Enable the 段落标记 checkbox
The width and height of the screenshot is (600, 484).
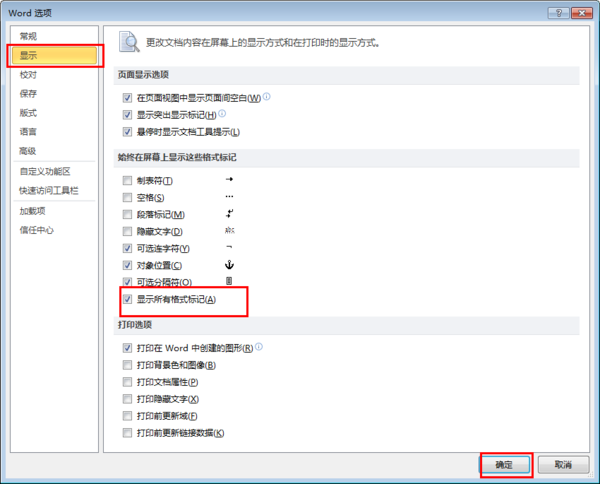point(127,214)
